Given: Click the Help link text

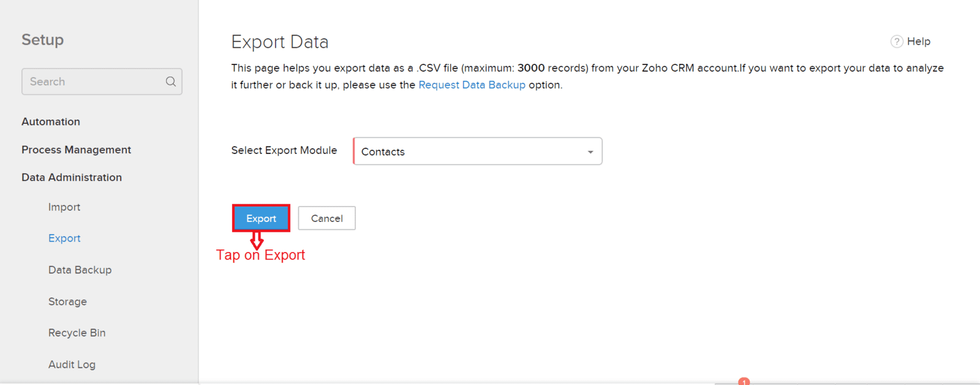Looking at the screenshot, I should click(x=919, y=42).
